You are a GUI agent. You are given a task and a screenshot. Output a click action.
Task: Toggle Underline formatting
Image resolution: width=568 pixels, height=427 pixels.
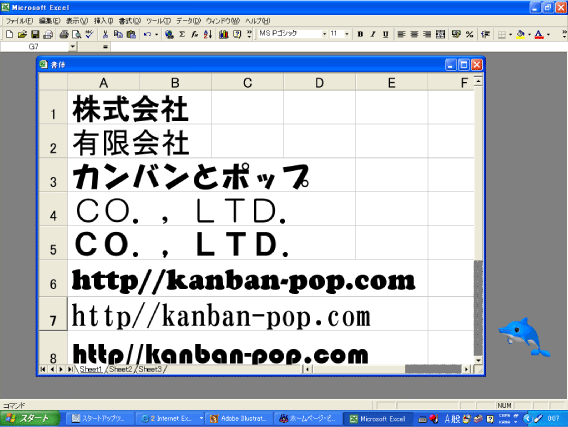385,34
